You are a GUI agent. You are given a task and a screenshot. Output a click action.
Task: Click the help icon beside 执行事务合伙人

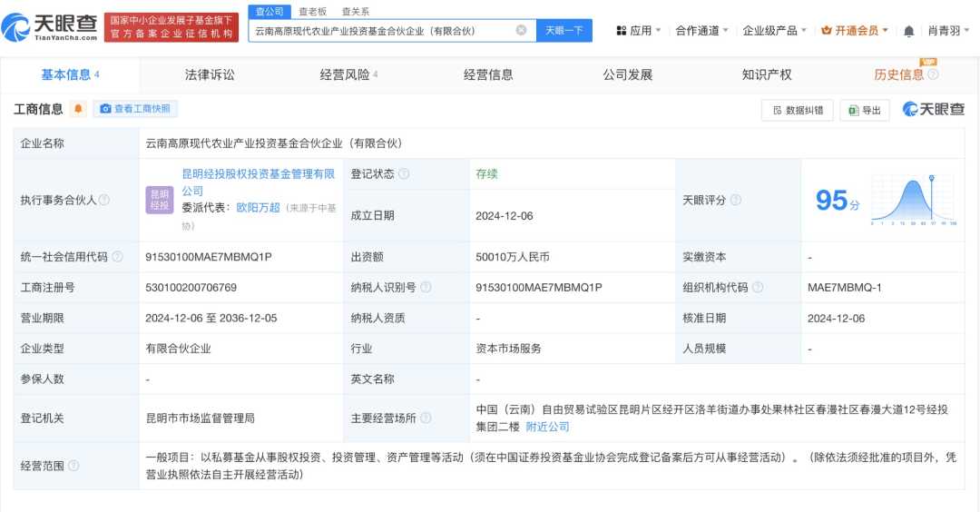click(x=104, y=200)
